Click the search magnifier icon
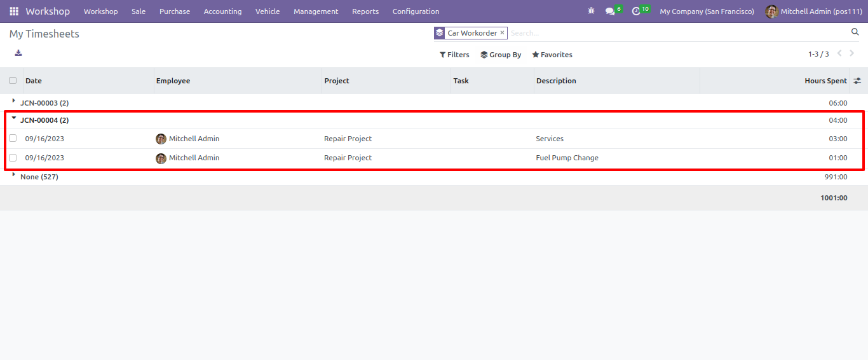This screenshot has height=360, width=868. point(855,32)
